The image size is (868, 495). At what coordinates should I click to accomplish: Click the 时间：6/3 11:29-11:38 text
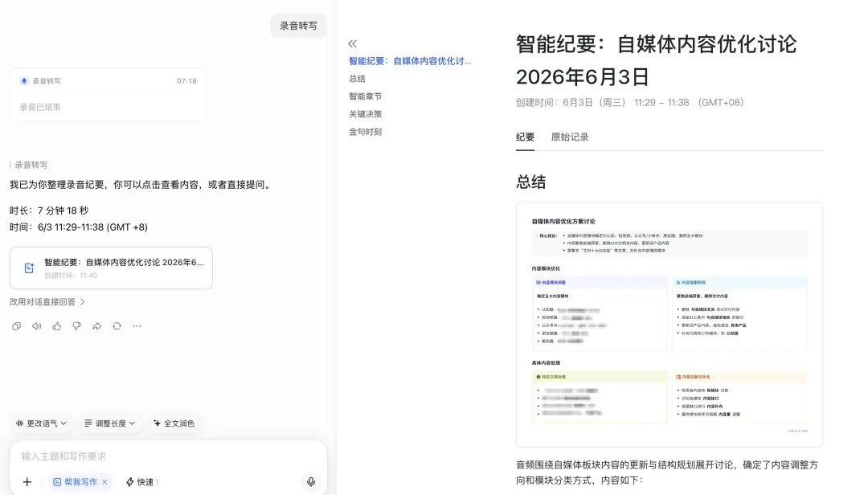[x=79, y=227]
